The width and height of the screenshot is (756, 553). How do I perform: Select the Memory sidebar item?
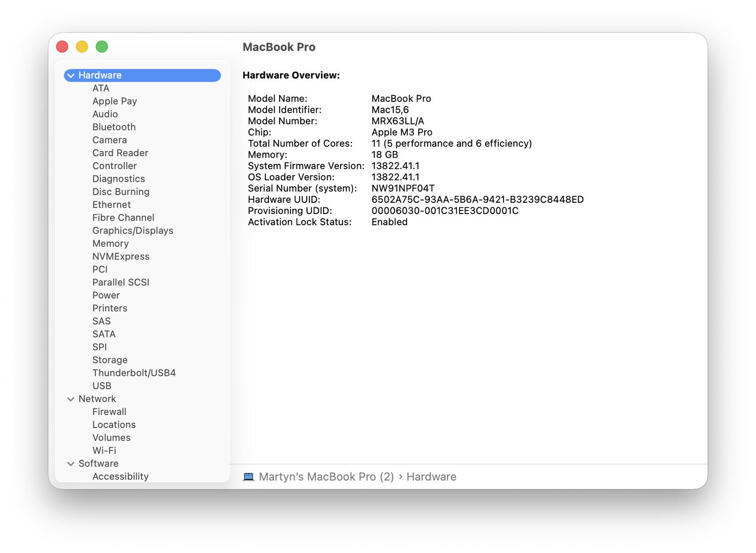110,244
